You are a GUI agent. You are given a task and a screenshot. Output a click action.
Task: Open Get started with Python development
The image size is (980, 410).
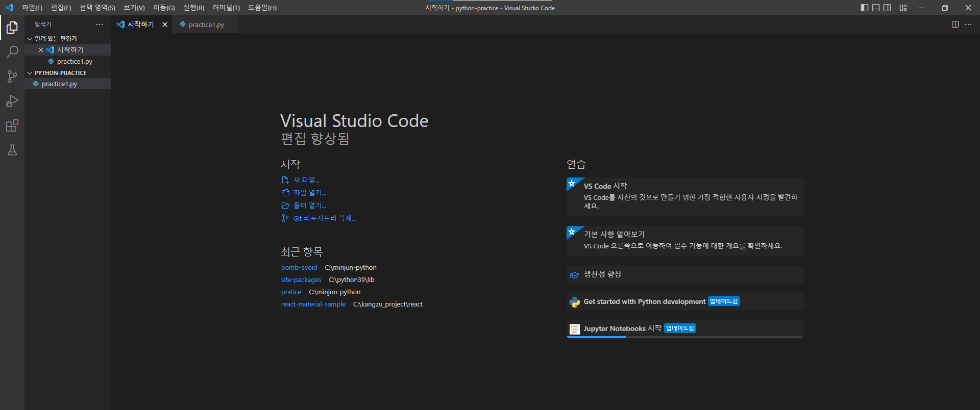(685, 301)
